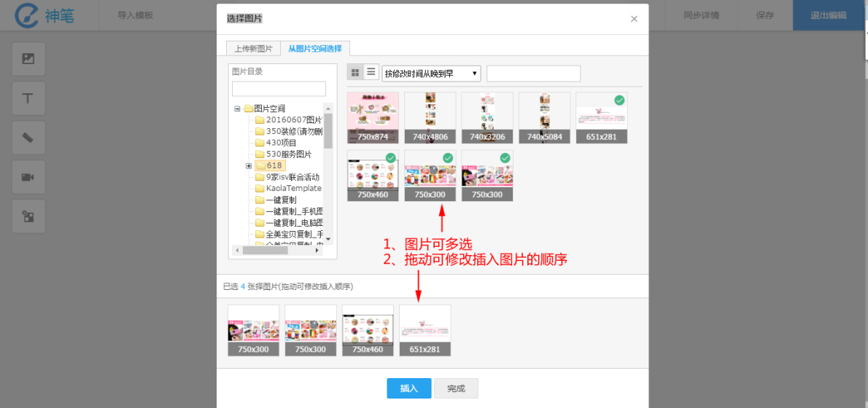Switch to list view of images

pyautogui.click(x=371, y=72)
